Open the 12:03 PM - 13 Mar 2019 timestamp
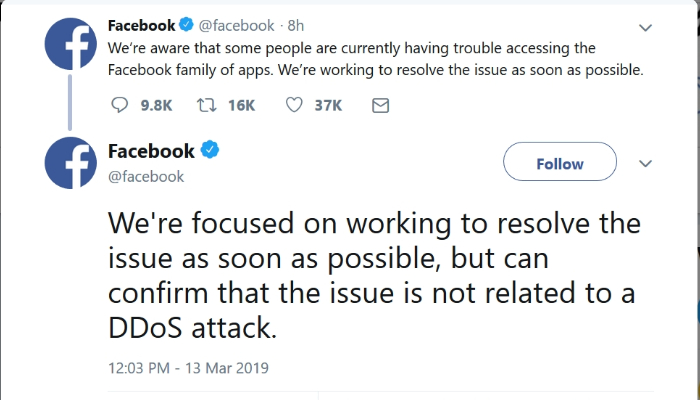This screenshot has width=700, height=400. [188, 368]
